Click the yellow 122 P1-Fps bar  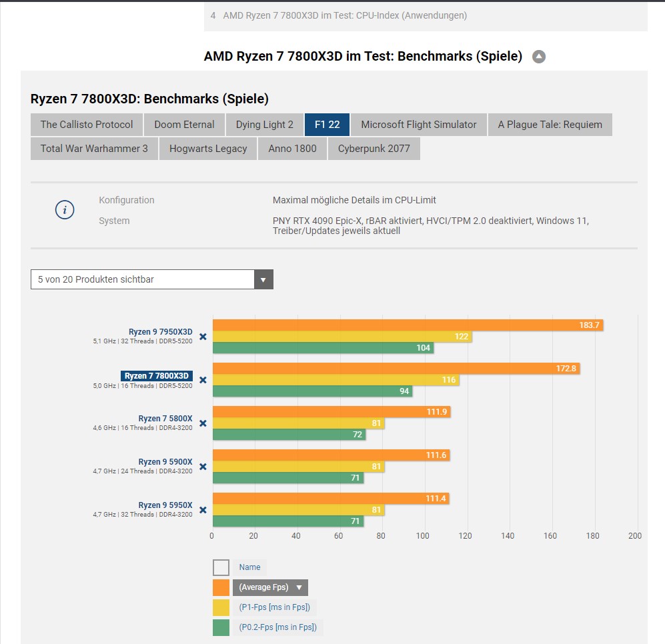[x=342, y=337]
